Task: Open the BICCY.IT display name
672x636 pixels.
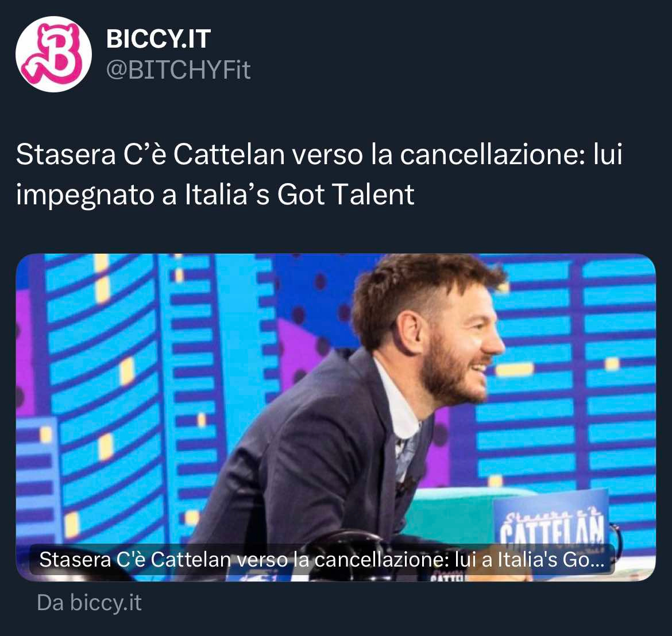Action: 158,39
